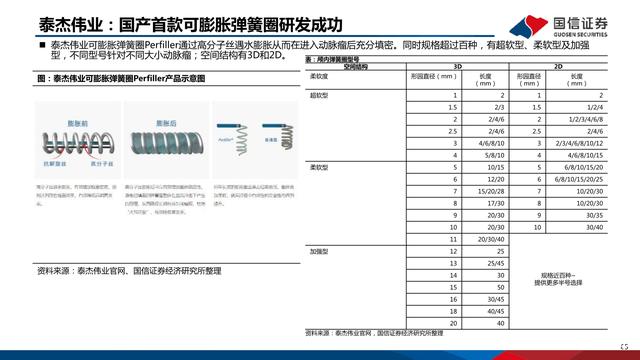Click the page number in the corner
The width and height of the screenshot is (640, 360).
(x=624, y=347)
